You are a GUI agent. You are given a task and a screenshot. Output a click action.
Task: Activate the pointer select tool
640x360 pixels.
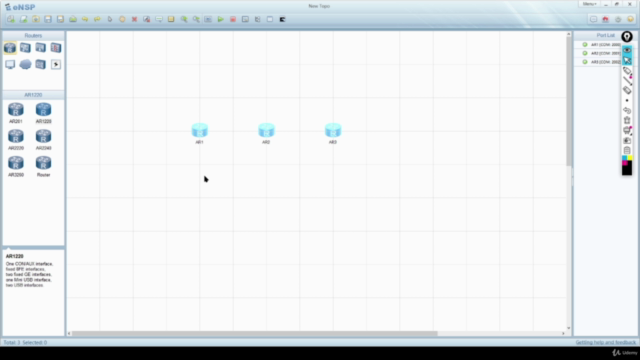[x=110, y=19]
